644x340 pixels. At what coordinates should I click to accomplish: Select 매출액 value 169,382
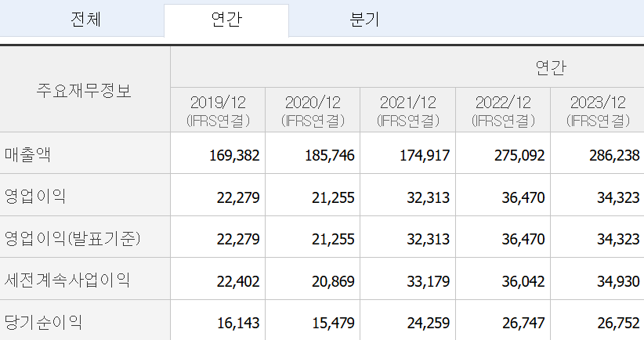(234, 156)
